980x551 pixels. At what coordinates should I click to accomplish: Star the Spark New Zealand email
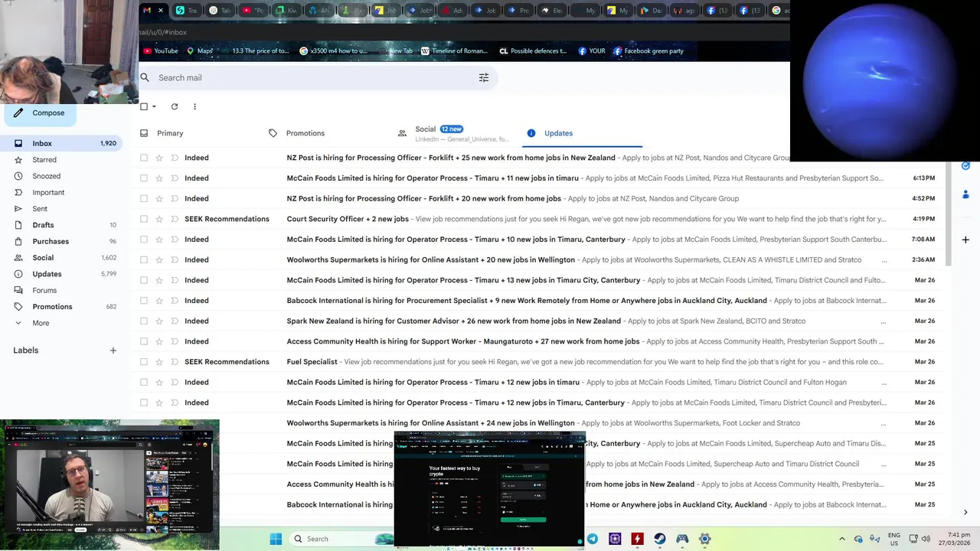tap(159, 321)
